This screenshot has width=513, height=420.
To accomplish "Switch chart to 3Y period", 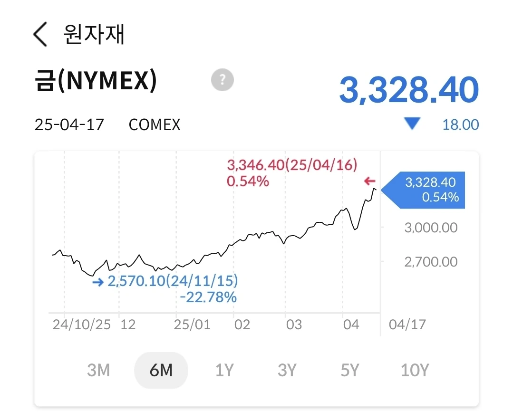I will [x=287, y=370].
